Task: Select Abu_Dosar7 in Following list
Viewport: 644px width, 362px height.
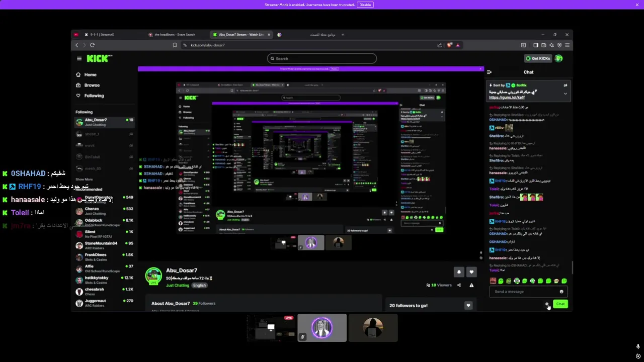Action: [x=104, y=122]
